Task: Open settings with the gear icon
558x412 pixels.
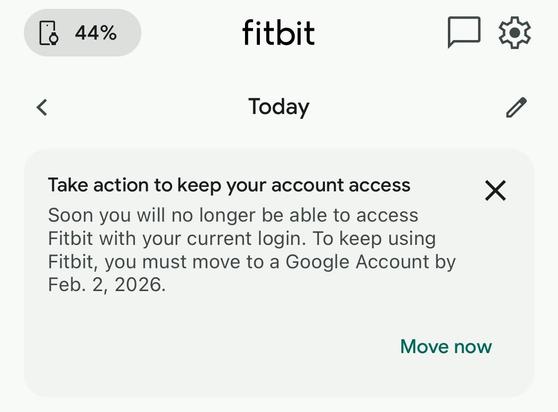Action: click(515, 32)
